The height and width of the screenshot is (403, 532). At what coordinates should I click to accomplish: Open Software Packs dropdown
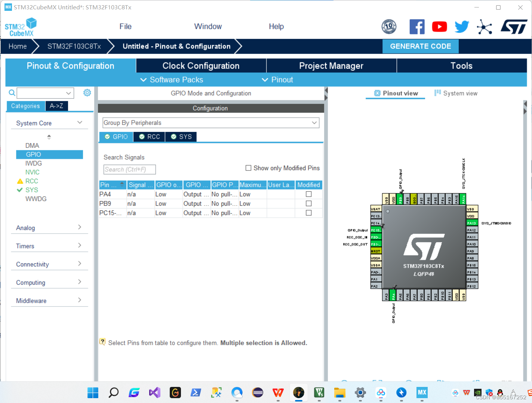click(x=172, y=80)
